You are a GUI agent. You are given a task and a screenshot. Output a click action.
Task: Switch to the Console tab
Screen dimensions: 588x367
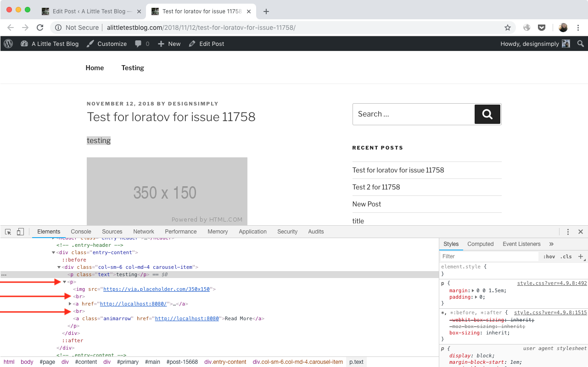81,232
